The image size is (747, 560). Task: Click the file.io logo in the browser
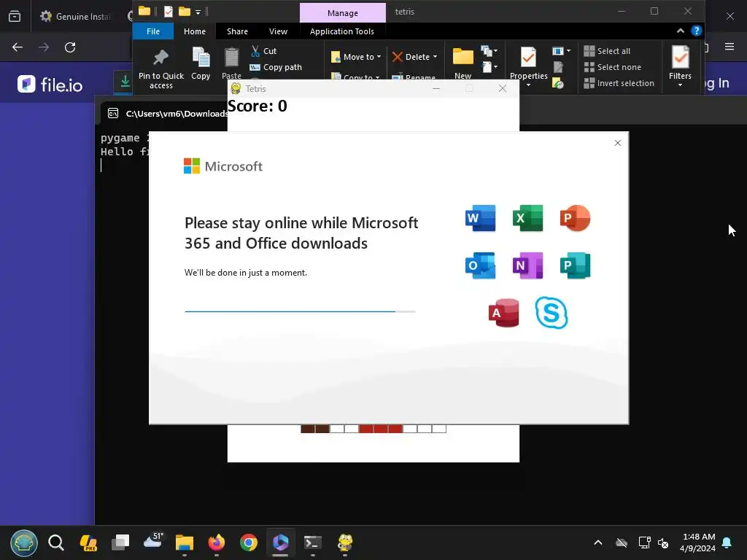point(50,85)
